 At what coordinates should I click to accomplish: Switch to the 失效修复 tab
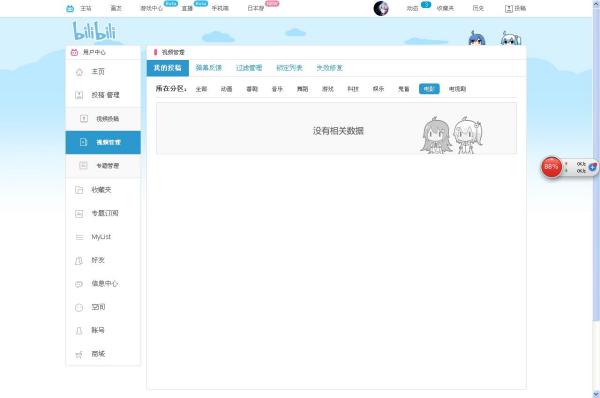(x=329, y=68)
